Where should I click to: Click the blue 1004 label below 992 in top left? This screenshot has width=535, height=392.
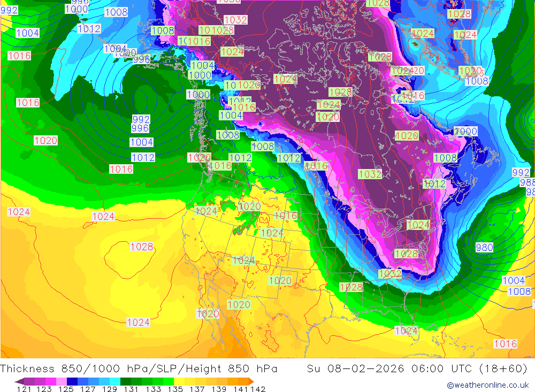[28, 33]
